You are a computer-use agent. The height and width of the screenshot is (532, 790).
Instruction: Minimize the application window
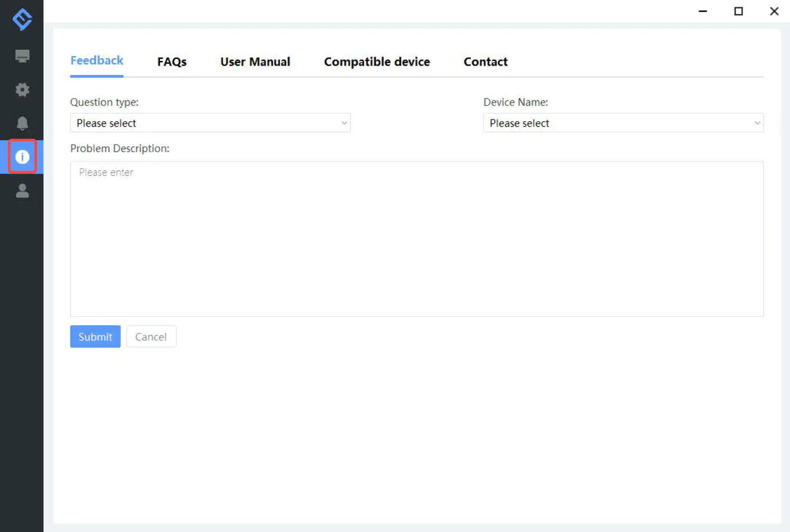pos(702,11)
